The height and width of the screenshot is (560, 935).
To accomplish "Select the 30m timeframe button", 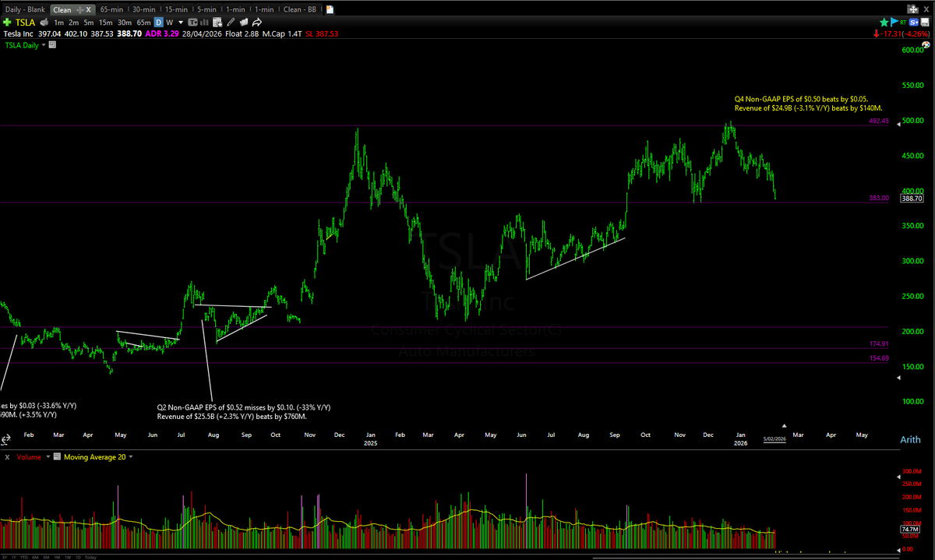I will 125,22.
